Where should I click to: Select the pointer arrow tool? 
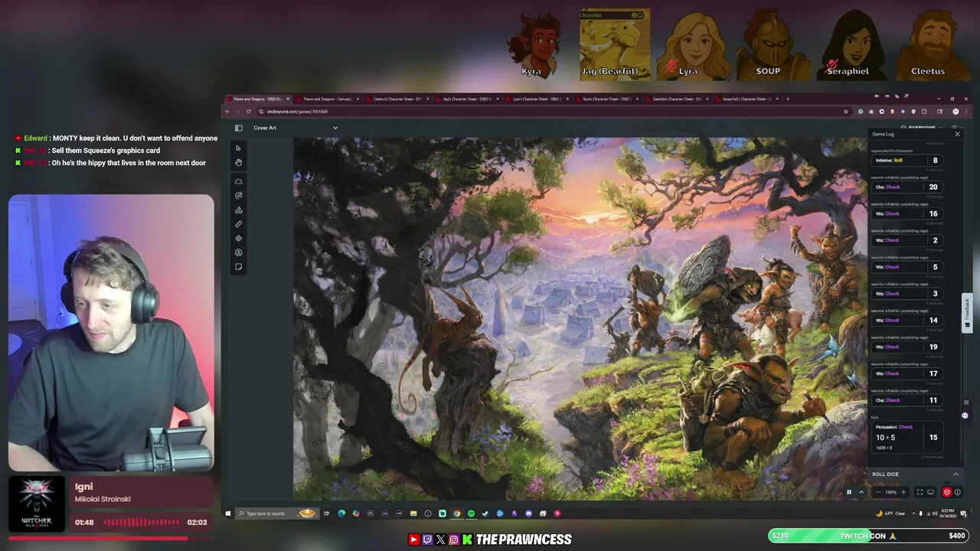(x=238, y=148)
